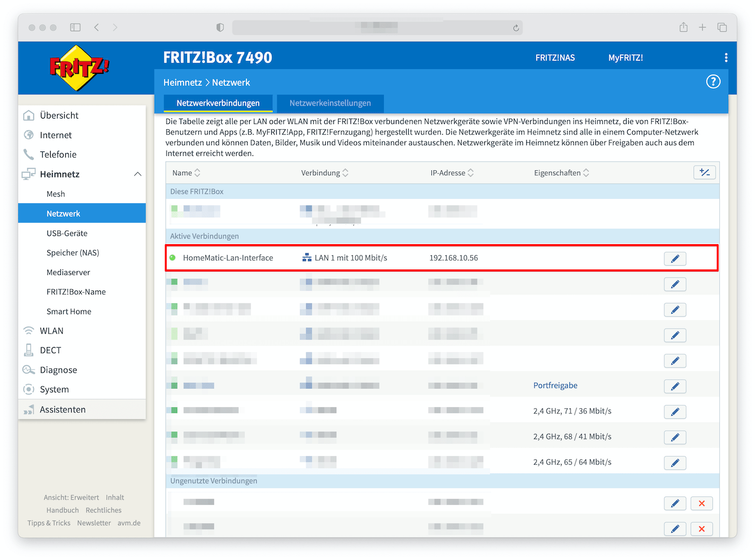Open Handbuch footer link
Screen dimensions: 755x560
[x=63, y=510]
